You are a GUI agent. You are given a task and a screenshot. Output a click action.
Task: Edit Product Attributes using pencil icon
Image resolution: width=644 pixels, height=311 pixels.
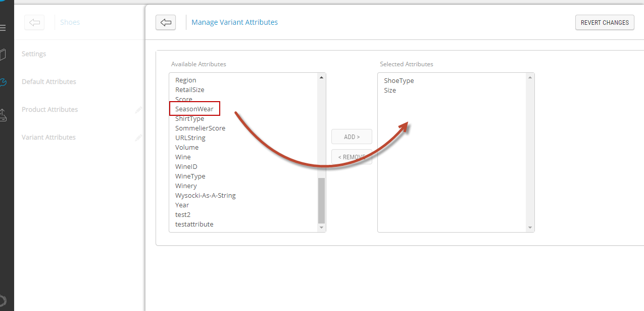(138, 110)
